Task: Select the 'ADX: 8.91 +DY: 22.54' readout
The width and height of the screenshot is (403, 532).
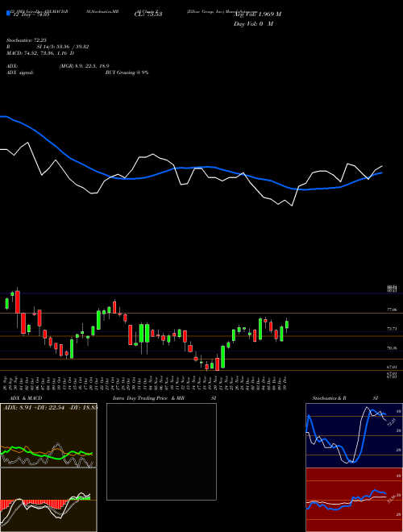Action: click(32, 408)
